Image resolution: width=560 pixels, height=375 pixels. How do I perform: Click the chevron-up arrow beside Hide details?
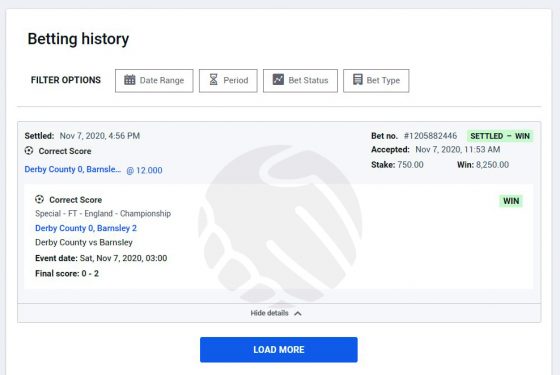[298, 314]
